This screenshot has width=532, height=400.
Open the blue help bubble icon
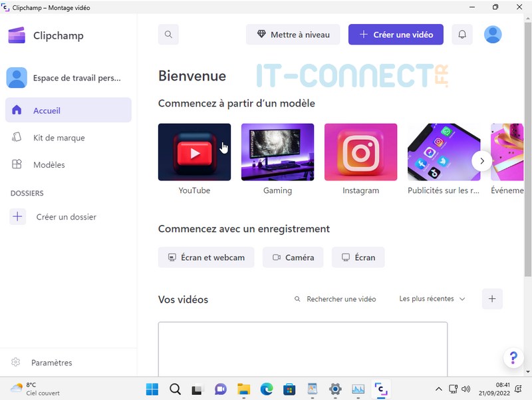pyautogui.click(x=513, y=358)
